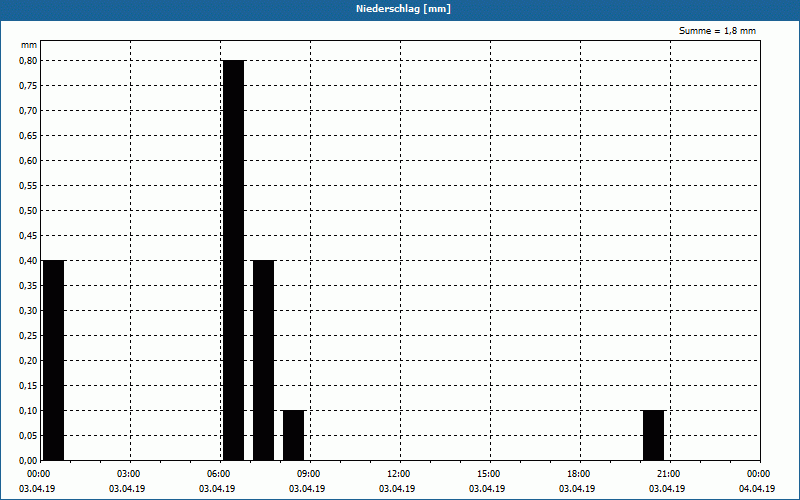Click the 03.04.19 date under 18:00
This screenshot has width=800, height=500.
click(577, 489)
